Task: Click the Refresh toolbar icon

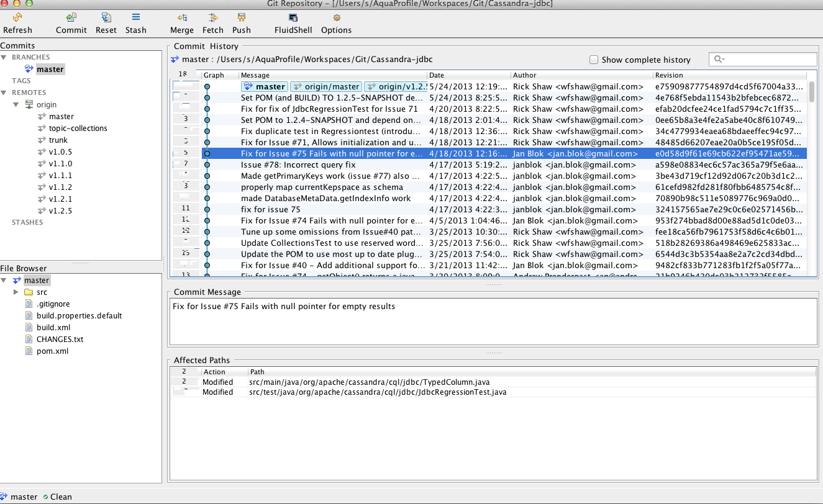Action: click(x=17, y=17)
